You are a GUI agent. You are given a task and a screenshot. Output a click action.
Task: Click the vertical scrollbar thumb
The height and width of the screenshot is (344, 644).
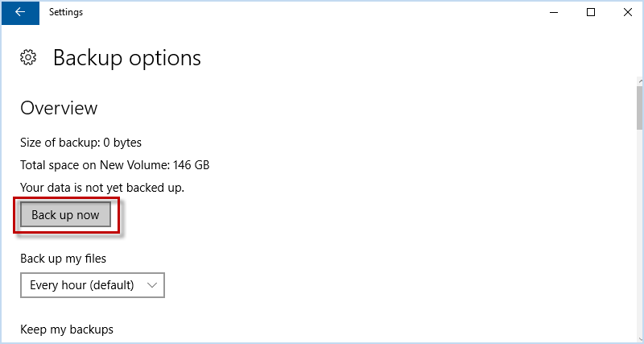click(639, 108)
